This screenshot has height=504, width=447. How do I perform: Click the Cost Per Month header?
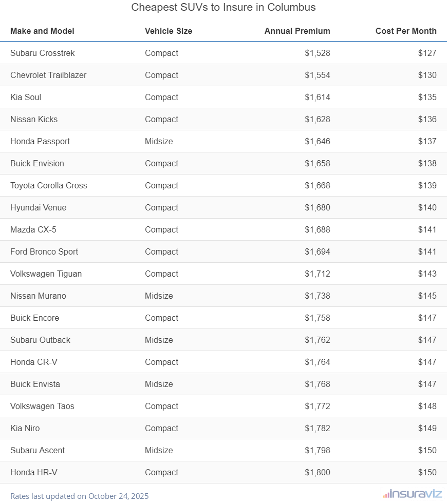(406, 31)
